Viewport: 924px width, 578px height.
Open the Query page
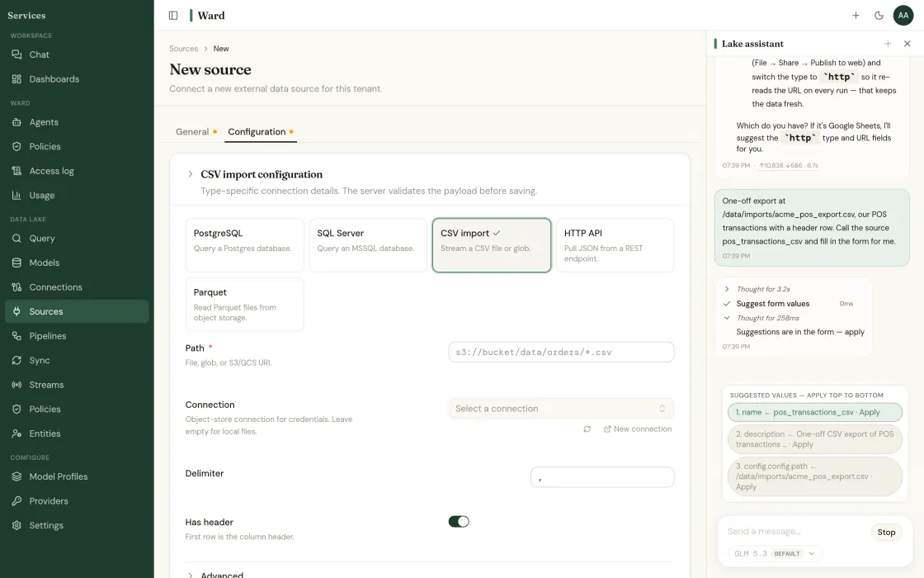pyautogui.click(x=77, y=239)
